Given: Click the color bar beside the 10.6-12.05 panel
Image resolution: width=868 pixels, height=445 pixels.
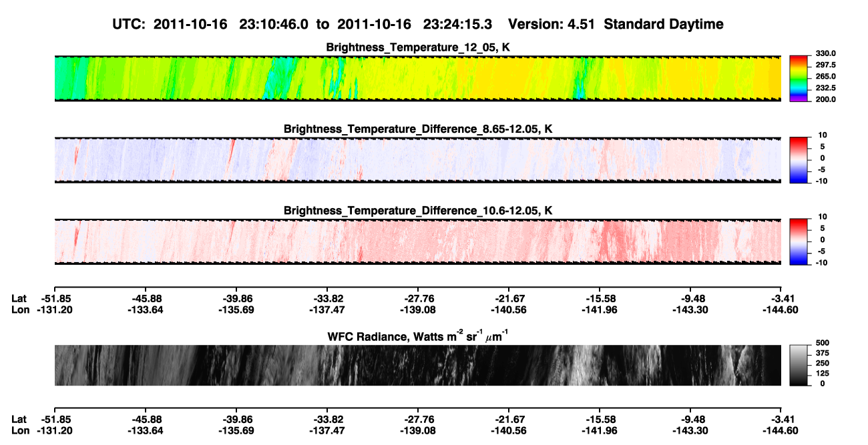Looking at the screenshot, I should [x=799, y=241].
